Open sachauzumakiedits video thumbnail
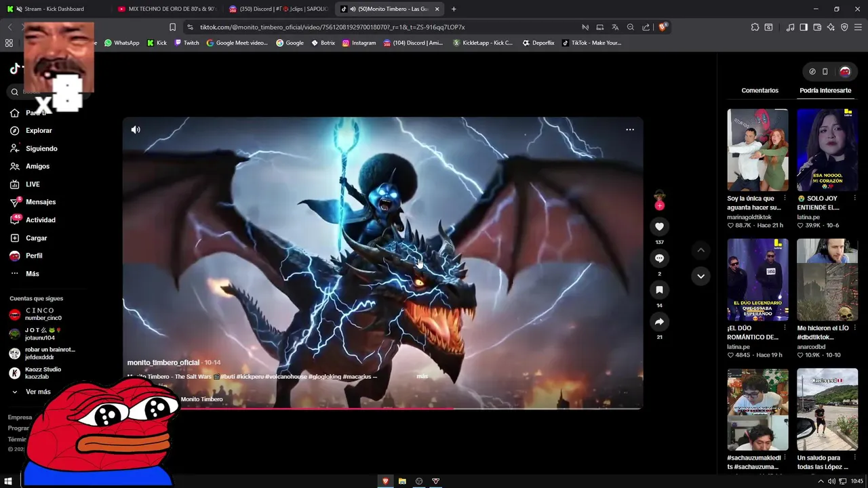Screen dimensions: 868x488 click(757, 409)
